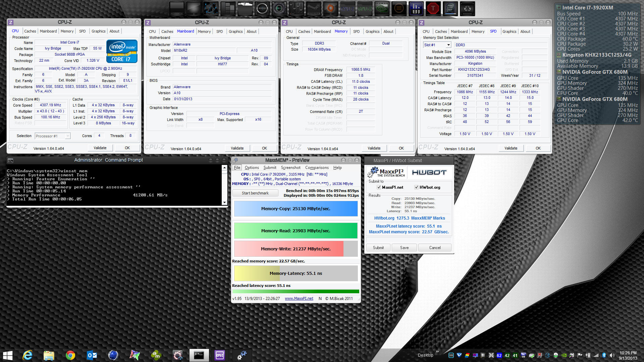Click Save in HWbot Submit dialog
This screenshot has height=362, width=644.
(405, 248)
